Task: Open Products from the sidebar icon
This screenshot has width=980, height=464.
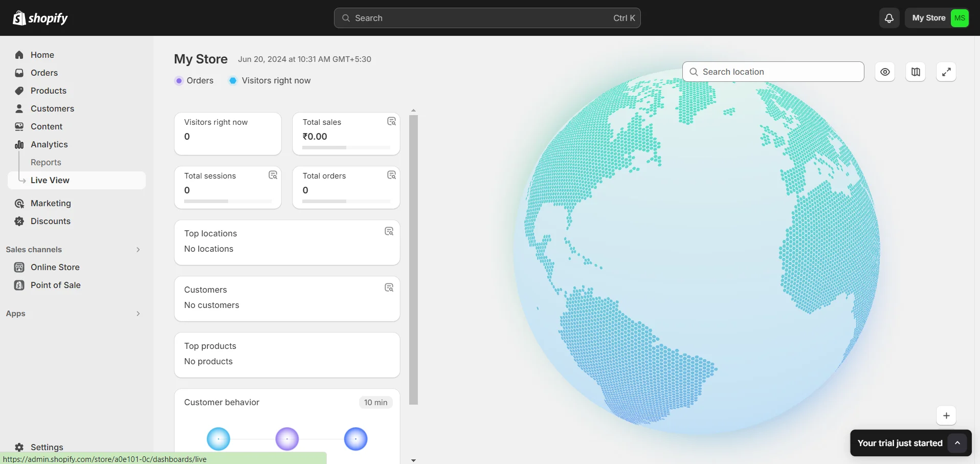Action: tap(19, 91)
